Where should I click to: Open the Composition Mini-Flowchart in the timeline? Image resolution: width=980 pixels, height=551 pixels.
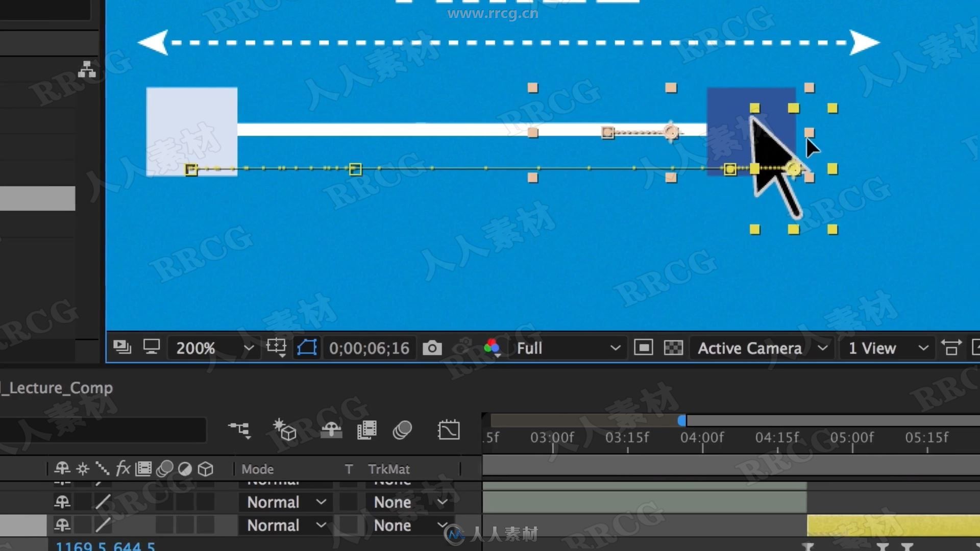pyautogui.click(x=239, y=430)
